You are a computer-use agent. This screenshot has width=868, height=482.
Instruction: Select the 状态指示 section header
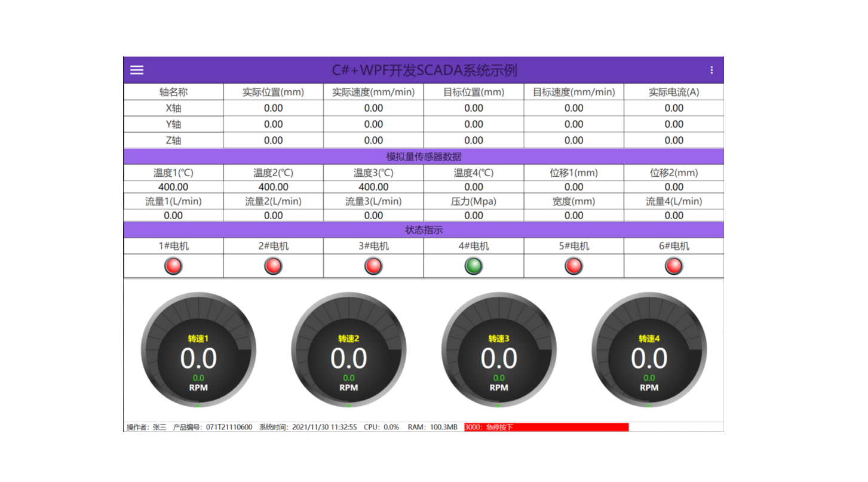tap(424, 230)
